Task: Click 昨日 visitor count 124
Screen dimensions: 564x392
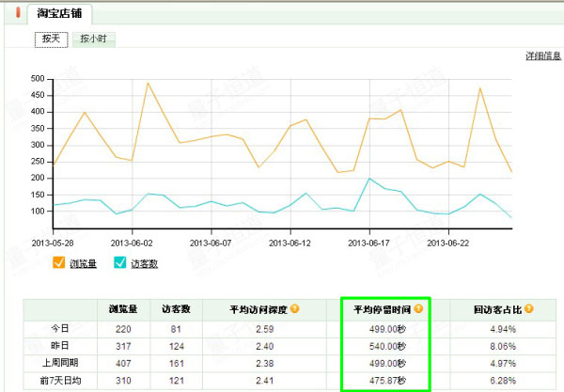Action: (x=177, y=346)
